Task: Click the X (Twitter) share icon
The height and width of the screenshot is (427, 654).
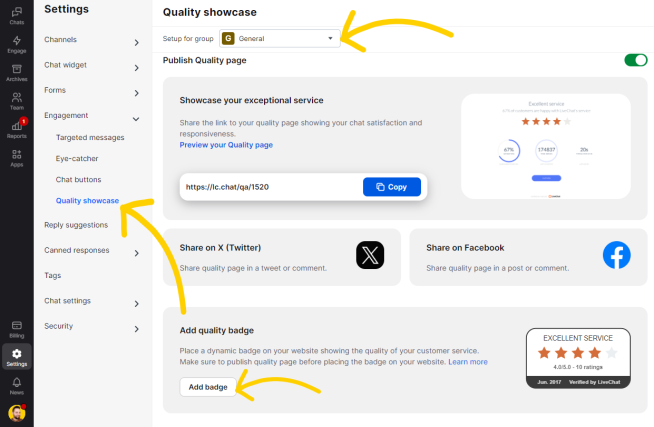Action: click(370, 255)
